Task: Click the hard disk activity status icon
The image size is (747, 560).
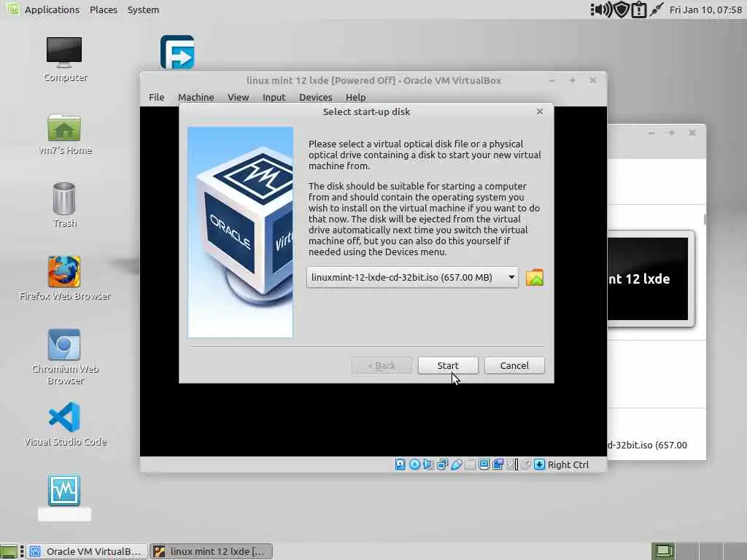Action: point(400,464)
